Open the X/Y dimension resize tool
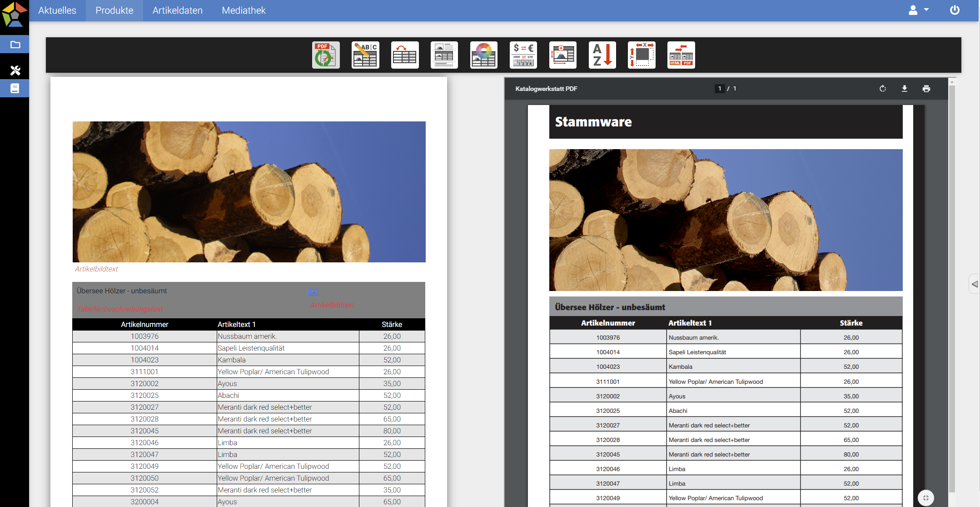This screenshot has width=980, height=507. click(x=642, y=55)
